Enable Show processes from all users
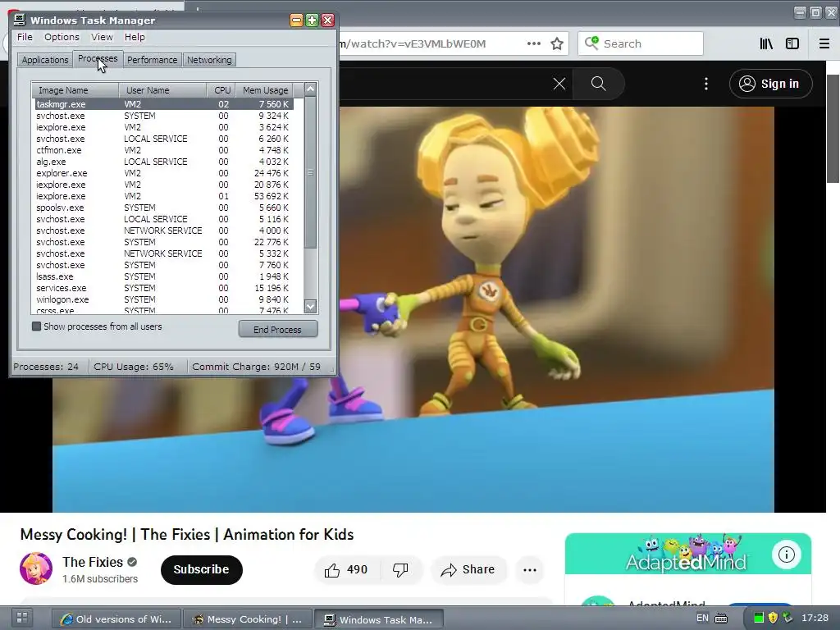The width and height of the screenshot is (840, 630). (36, 326)
